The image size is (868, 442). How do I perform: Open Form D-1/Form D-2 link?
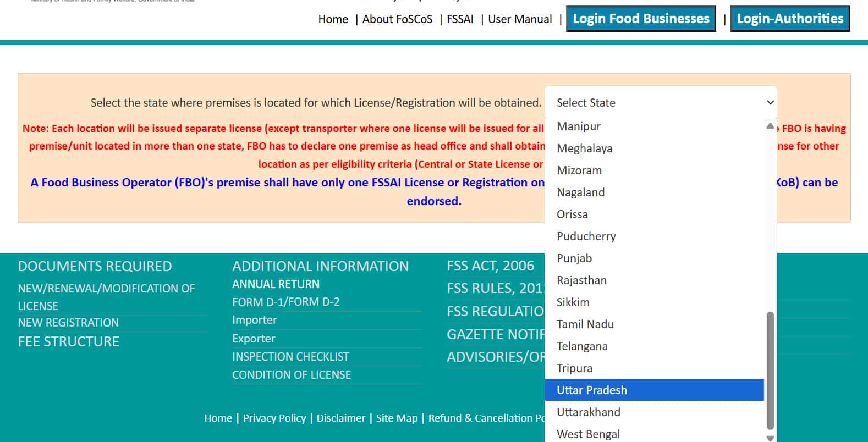click(x=286, y=302)
